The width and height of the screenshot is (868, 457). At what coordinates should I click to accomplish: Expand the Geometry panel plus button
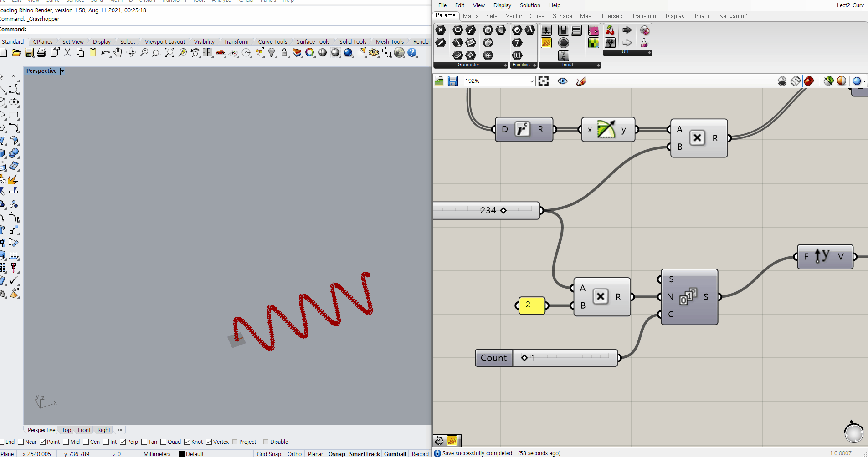pos(505,65)
